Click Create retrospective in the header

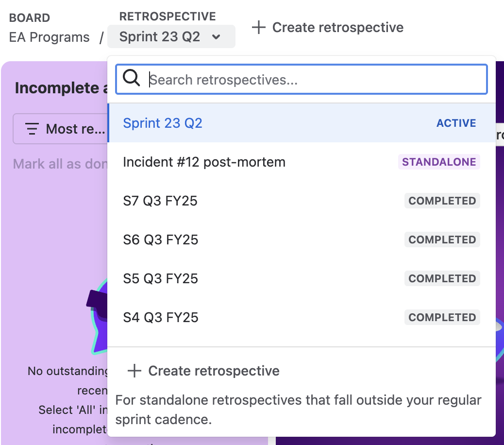(x=328, y=27)
